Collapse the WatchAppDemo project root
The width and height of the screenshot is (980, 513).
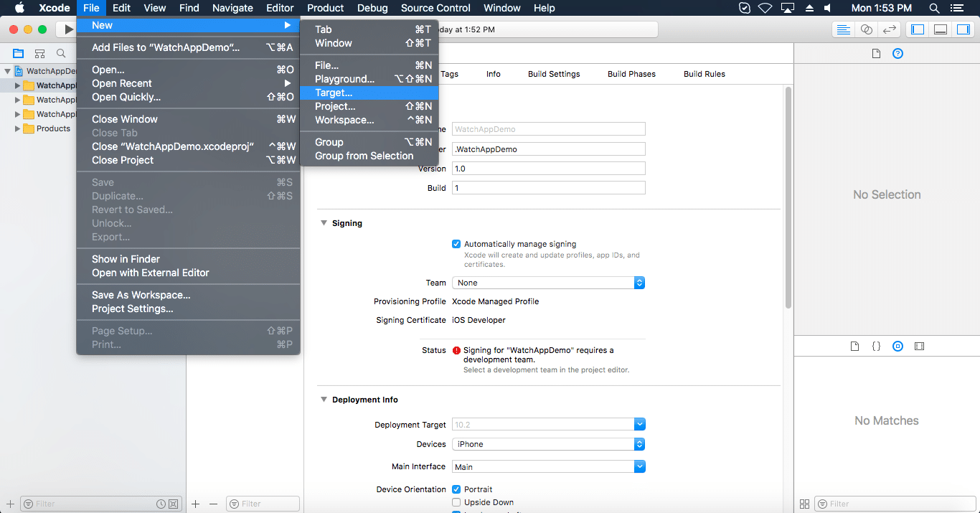(x=7, y=71)
